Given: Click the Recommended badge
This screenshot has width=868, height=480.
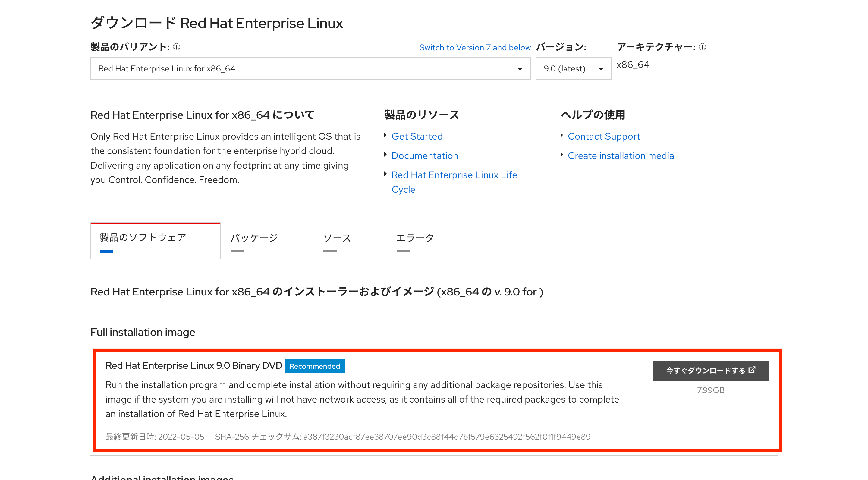Looking at the screenshot, I should [315, 366].
